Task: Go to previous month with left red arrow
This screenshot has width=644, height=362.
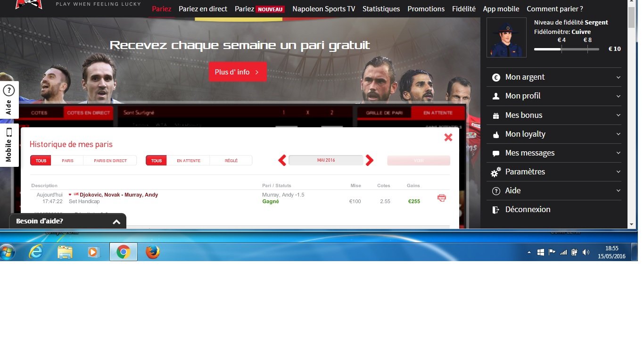Action: coord(282,160)
